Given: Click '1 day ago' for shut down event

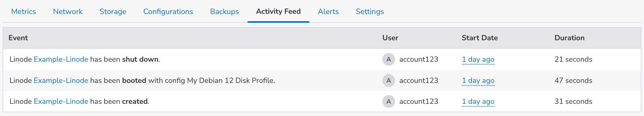Looking at the screenshot, I should click(x=478, y=59).
